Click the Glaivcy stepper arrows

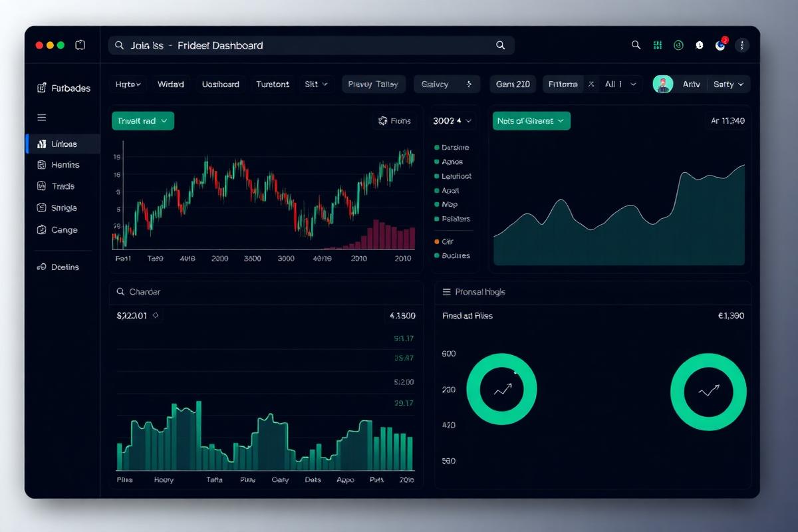[x=469, y=84]
